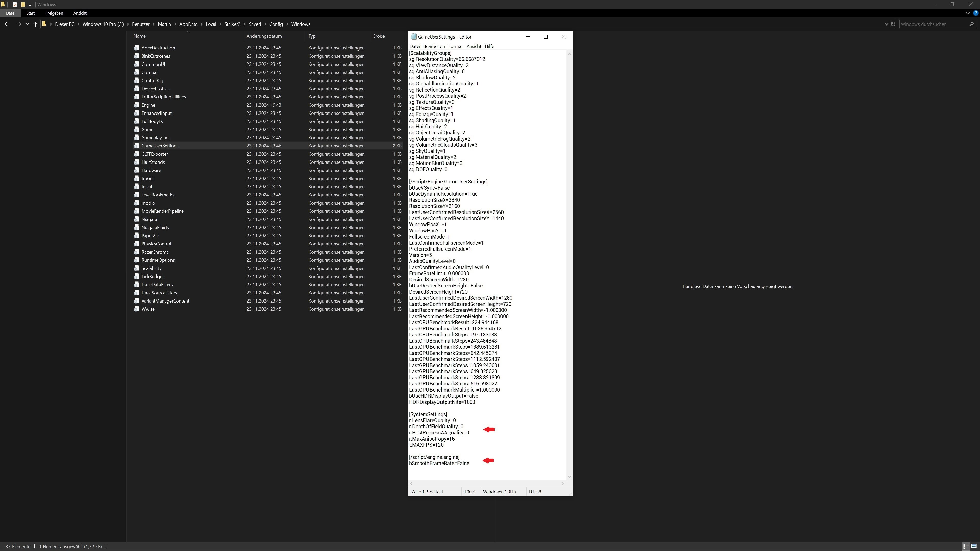Maximize the GameUserSettings Editor window
980x551 pixels.
(546, 36)
